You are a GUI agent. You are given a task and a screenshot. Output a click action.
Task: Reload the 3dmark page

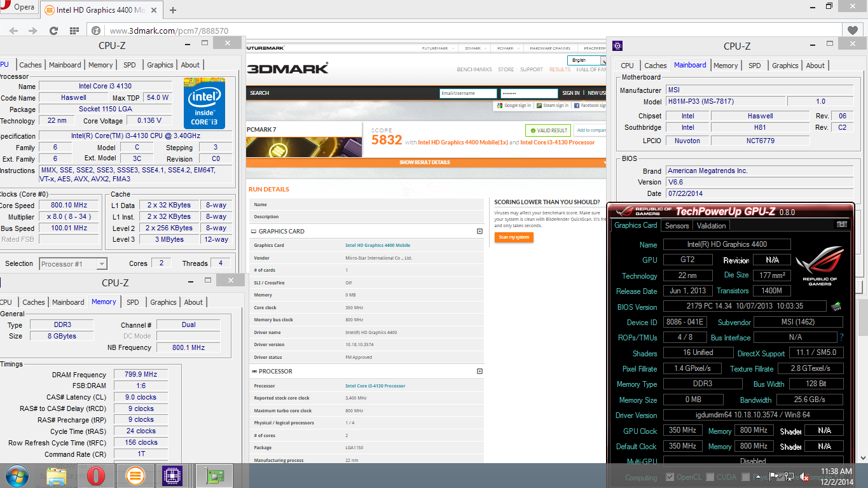(53, 31)
